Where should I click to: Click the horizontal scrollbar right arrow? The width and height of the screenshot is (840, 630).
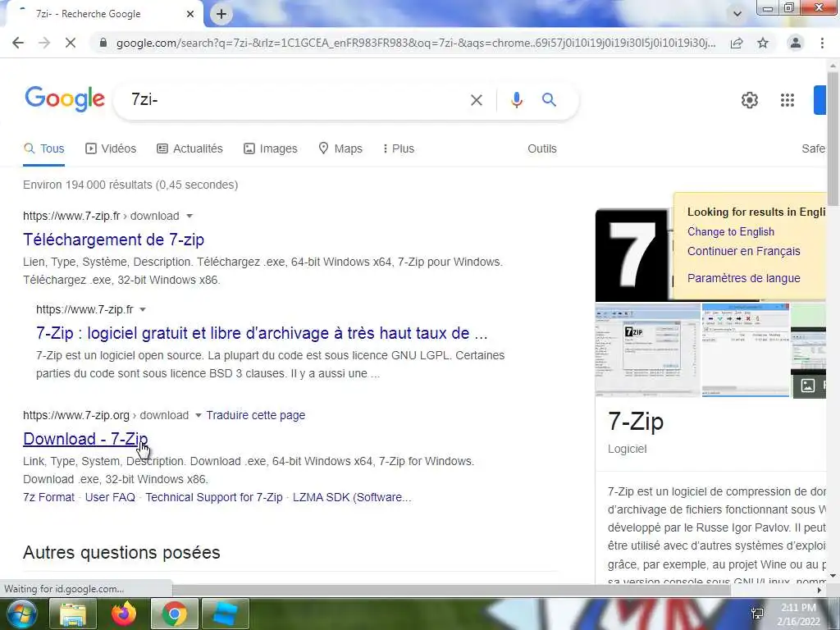tap(819, 590)
